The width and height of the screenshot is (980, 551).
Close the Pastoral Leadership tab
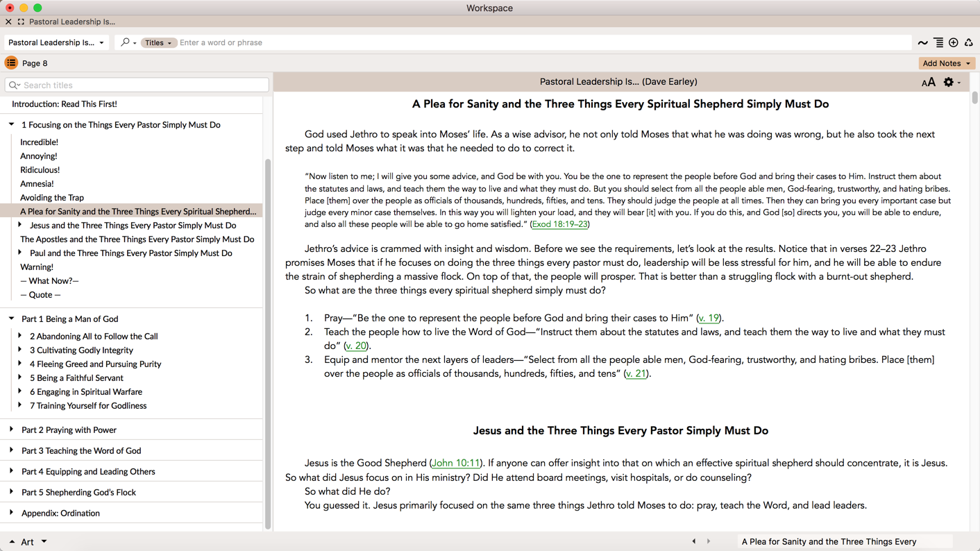pos(8,22)
